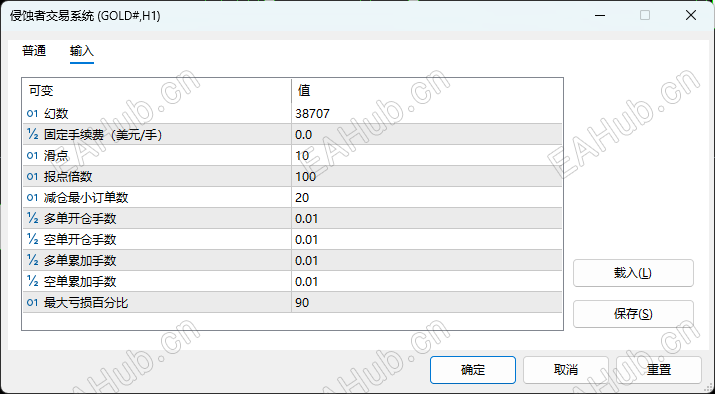The width and height of the screenshot is (715, 394).
Task: Minimize the 侵蚀者交易系统 dialog
Action: (600, 16)
